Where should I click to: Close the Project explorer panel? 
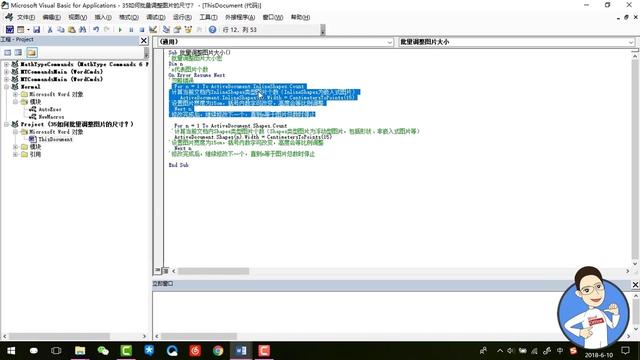144,40
